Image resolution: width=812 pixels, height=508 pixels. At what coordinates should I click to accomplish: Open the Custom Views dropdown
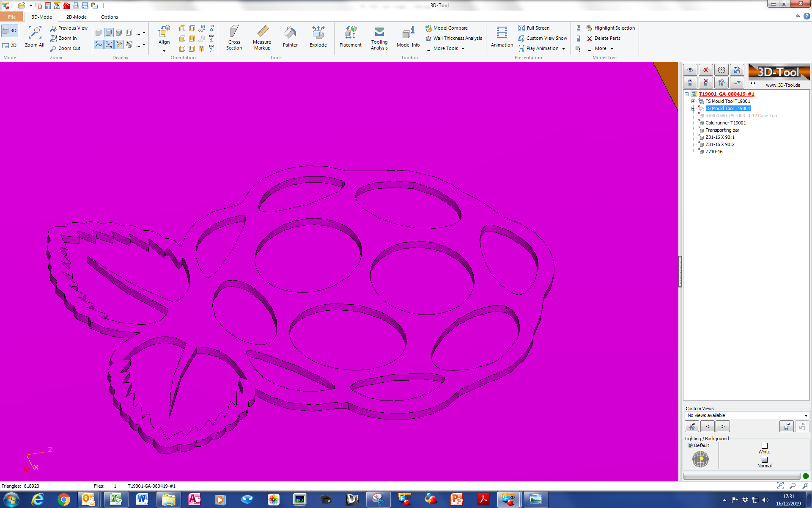tap(806, 415)
